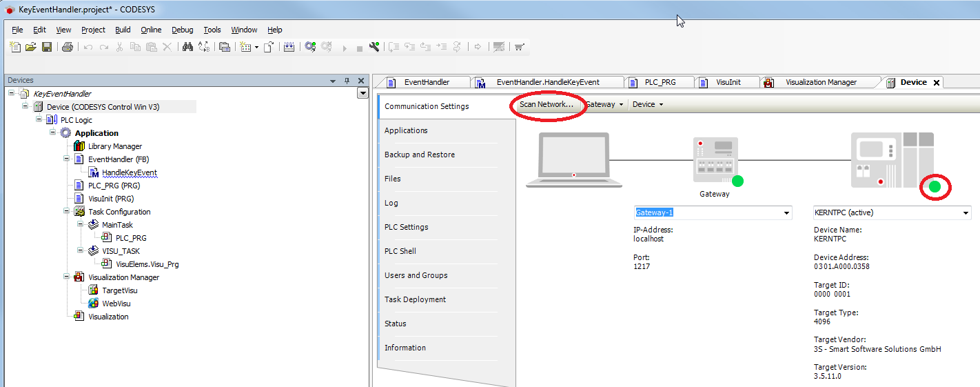The height and width of the screenshot is (387, 980).
Task: Open an existing project with folder icon
Action: pyautogui.click(x=31, y=47)
